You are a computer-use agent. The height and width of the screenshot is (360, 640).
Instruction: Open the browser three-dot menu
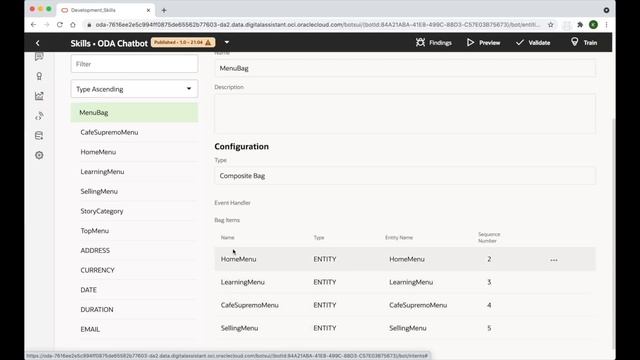607,25
